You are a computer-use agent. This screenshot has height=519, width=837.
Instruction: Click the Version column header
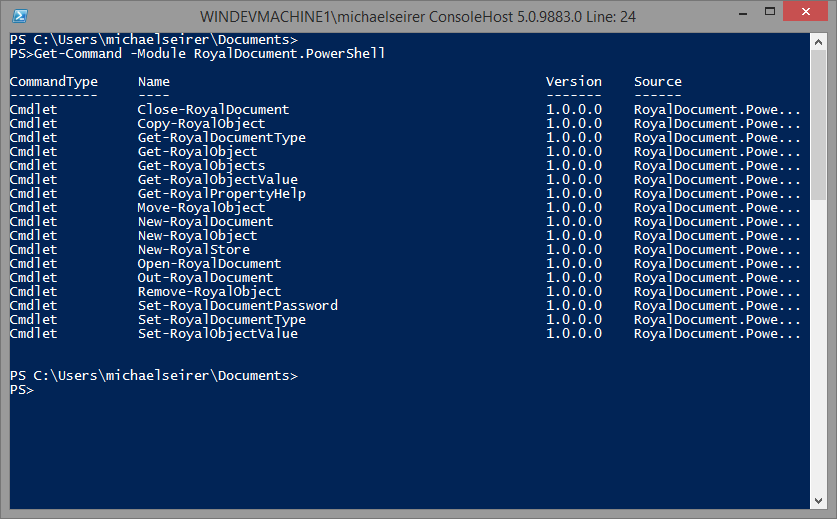pyautogui.click(x=573, y=81)
